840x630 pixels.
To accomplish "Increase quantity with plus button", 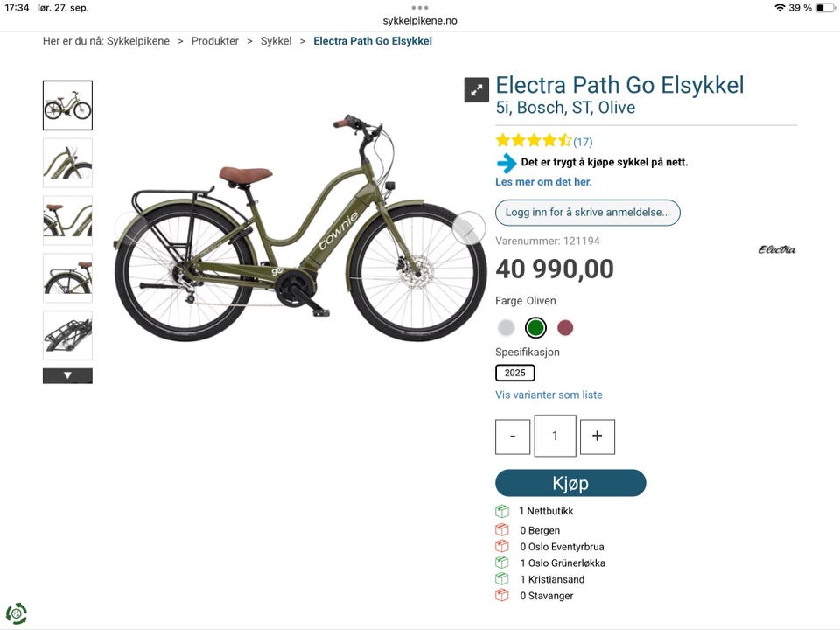I will [597, 437].
